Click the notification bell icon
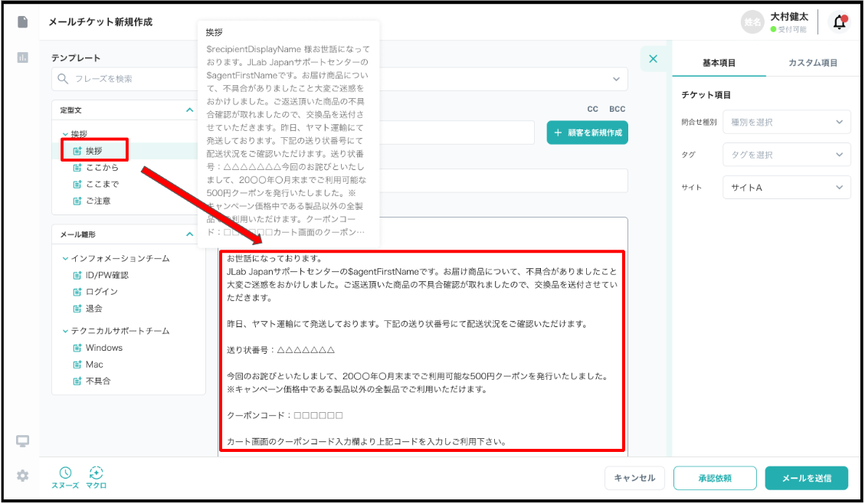The image size is (865, 504). tap(840, 22)
